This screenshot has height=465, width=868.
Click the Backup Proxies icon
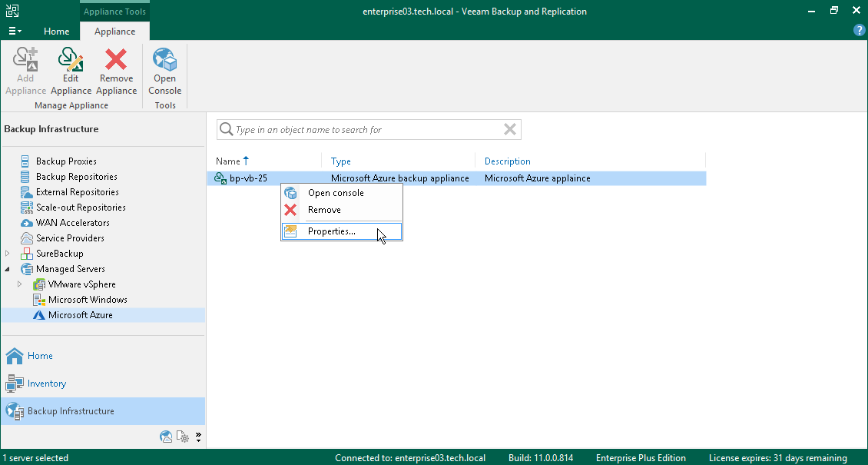click(25, 161)
